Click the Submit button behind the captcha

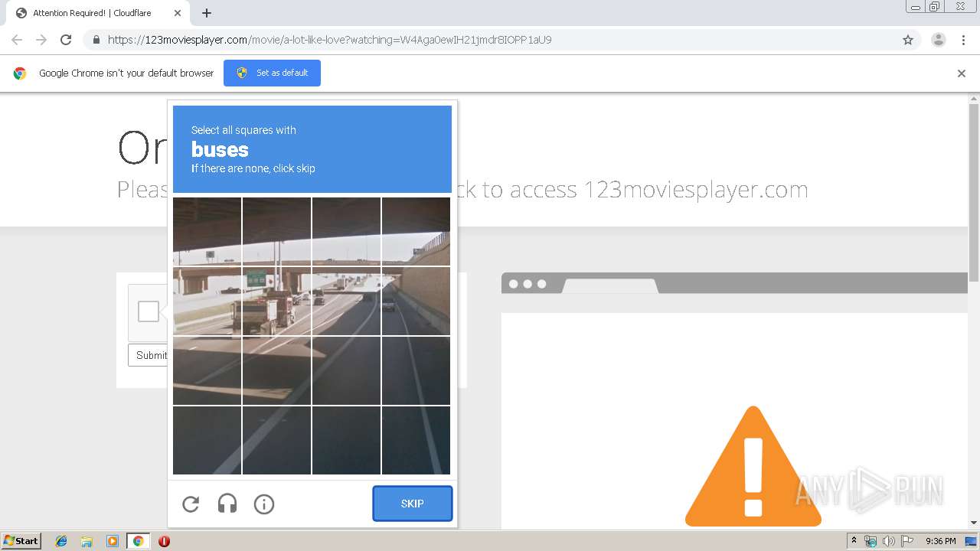(x=149, y=355)
